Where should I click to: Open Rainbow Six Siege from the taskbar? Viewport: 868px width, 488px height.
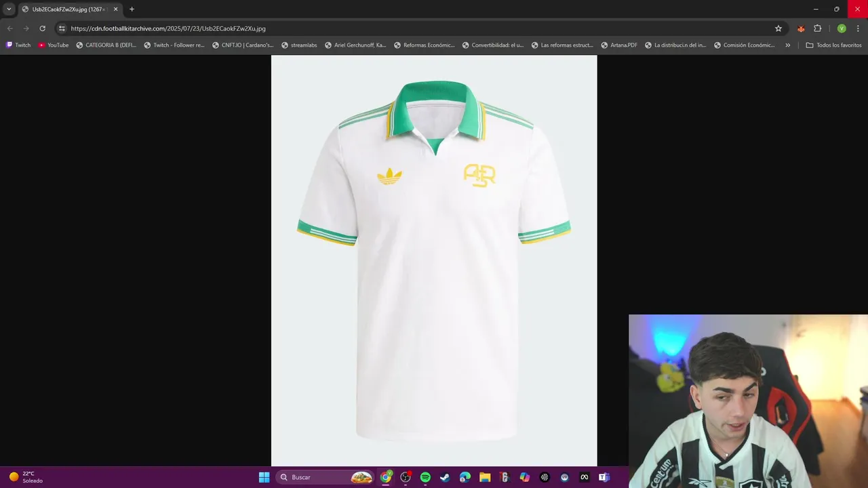point(505,477)
